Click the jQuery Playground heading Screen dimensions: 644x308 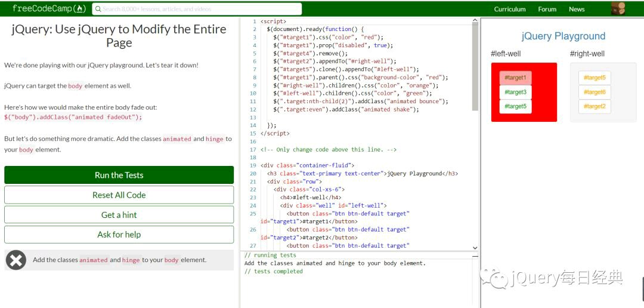(563, 36)
